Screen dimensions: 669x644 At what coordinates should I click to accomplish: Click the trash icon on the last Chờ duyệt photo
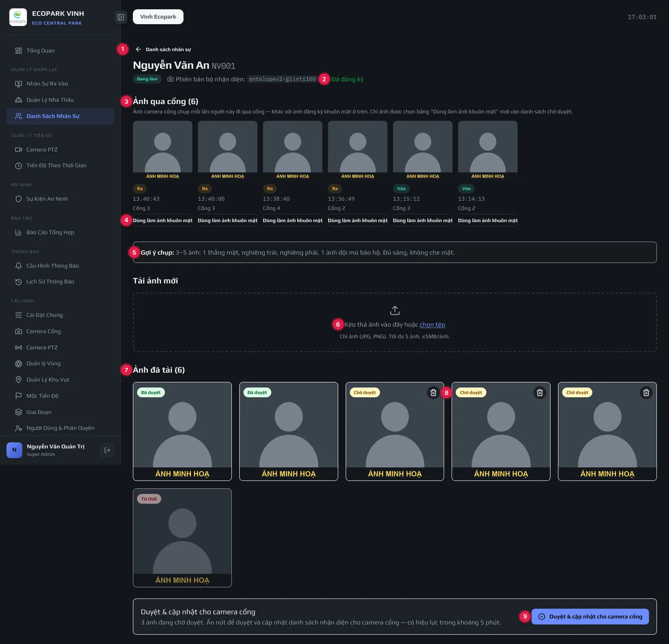tap(646, 393)
